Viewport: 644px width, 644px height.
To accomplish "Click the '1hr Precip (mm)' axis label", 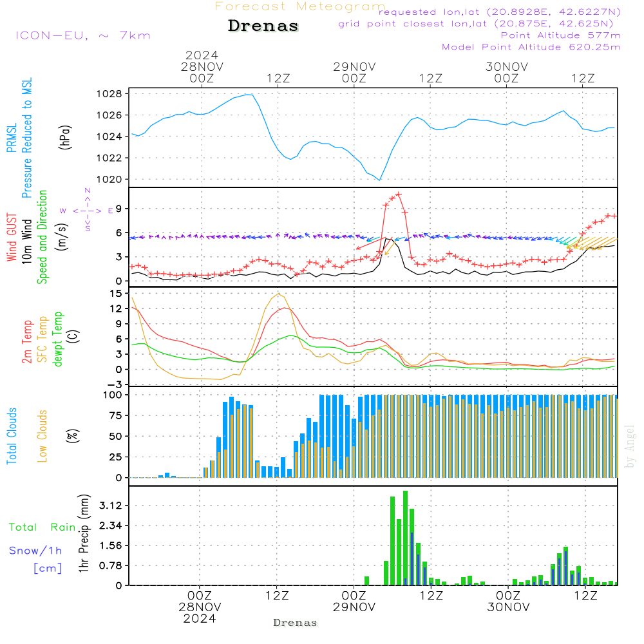I will (x=84, y=533).
